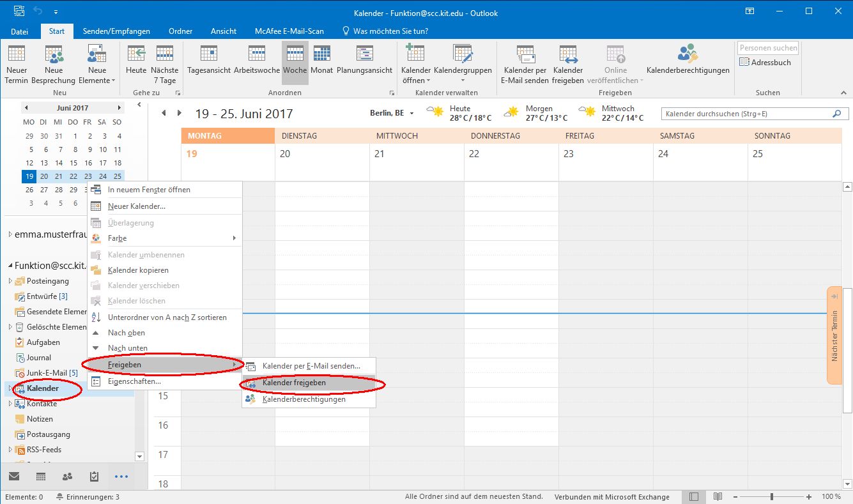
Task: Click the mail icon in bottom navigation bar
Action: coord(13,477)
